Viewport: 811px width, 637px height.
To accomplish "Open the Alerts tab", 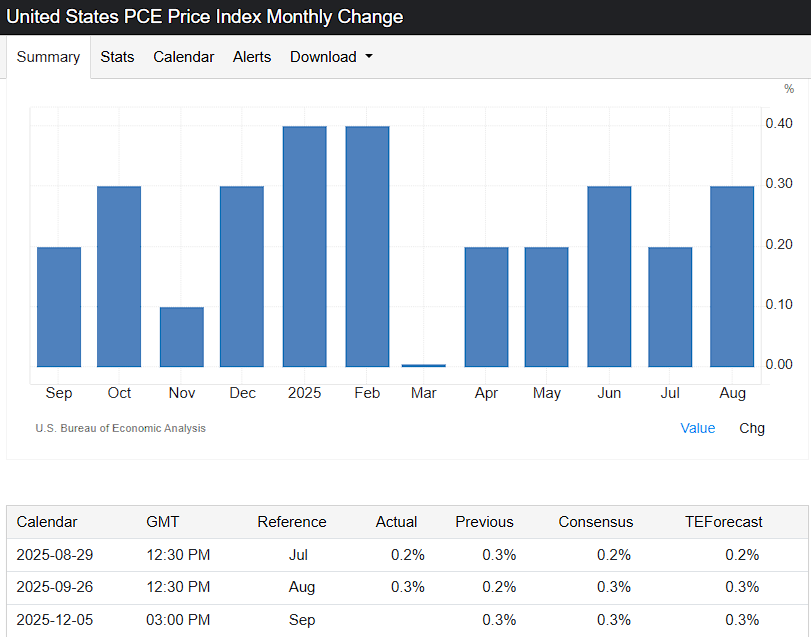I will (x=252, y=57).
